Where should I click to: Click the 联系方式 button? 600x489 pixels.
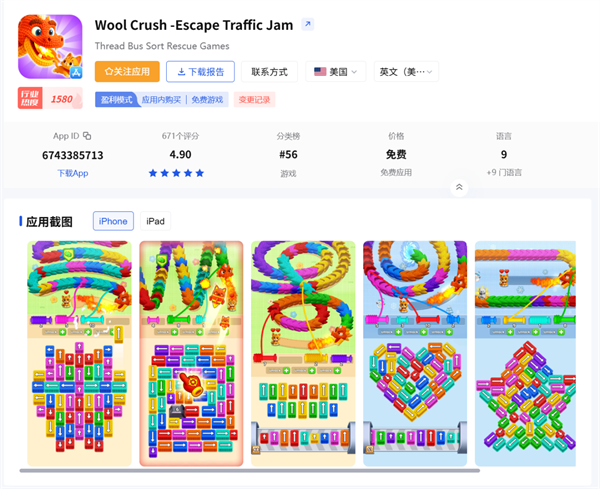coord(269,72)
